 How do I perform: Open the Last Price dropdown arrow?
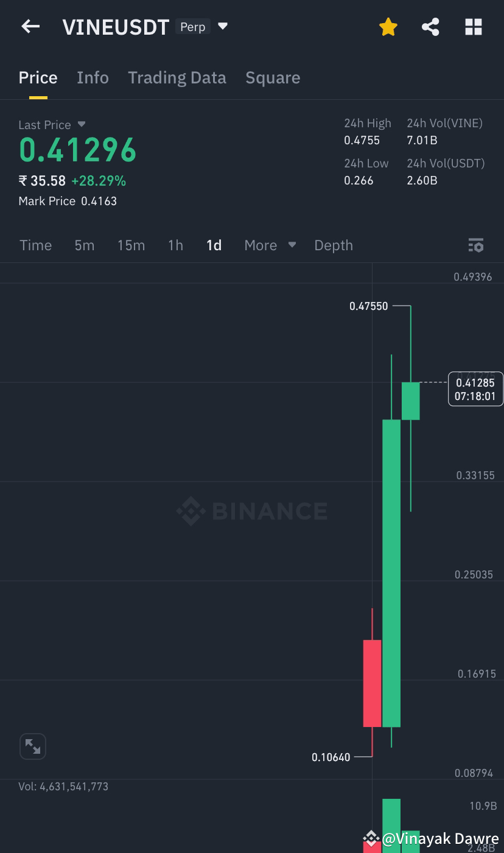pyautogui.click(x=82, y=125)
